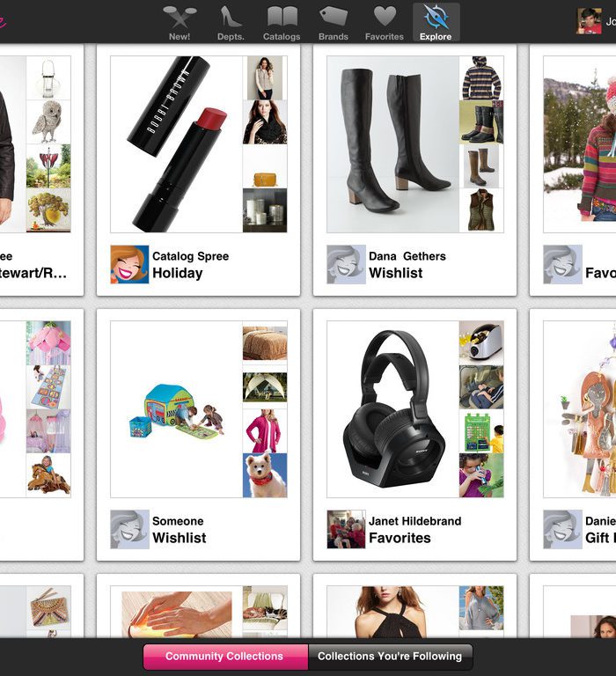Open the Holiday collection title
The height and width of the screenshot is (676, 616).
[x=178, y=273]
